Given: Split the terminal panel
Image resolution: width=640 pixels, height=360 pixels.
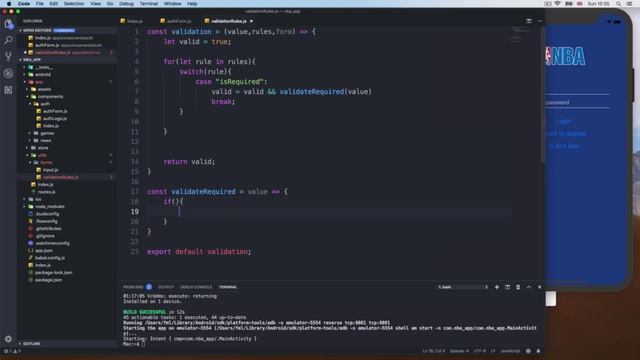Looking at the screenshot, I should 507,287.
